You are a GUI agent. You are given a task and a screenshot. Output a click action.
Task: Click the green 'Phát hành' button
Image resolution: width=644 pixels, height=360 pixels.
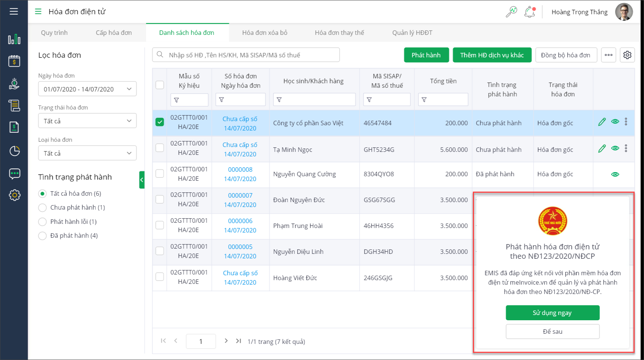point(426,55)
